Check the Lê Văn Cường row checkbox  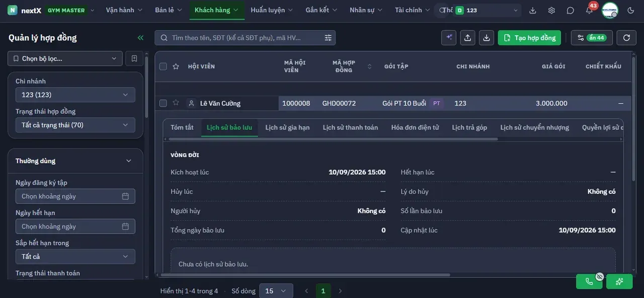point(163,103)
